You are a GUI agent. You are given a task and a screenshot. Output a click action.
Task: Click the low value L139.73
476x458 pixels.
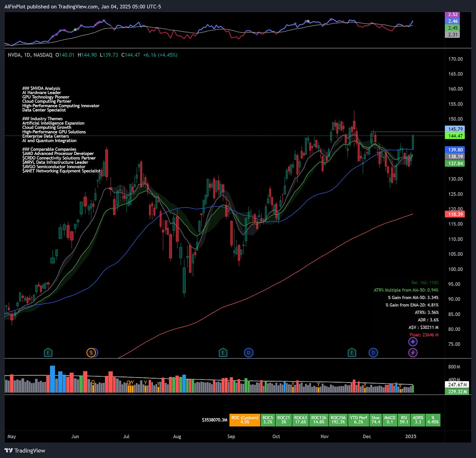coord(109,55)
